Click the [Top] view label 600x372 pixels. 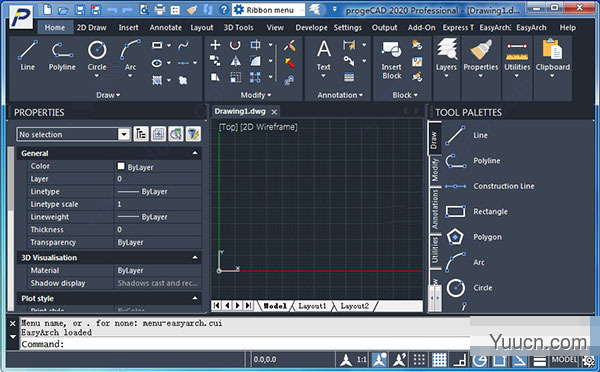point(228,127)
